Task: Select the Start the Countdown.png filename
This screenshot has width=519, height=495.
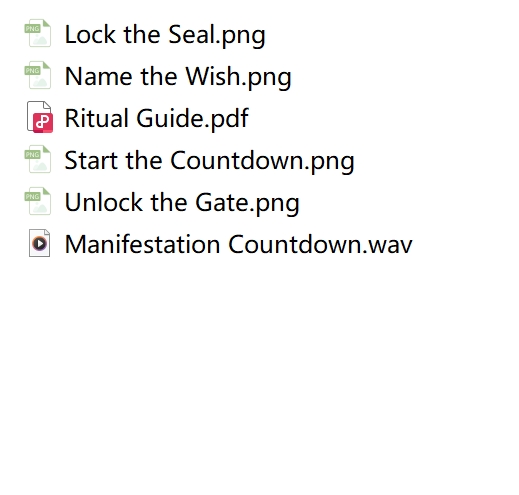Action: [x=209, y=161]
